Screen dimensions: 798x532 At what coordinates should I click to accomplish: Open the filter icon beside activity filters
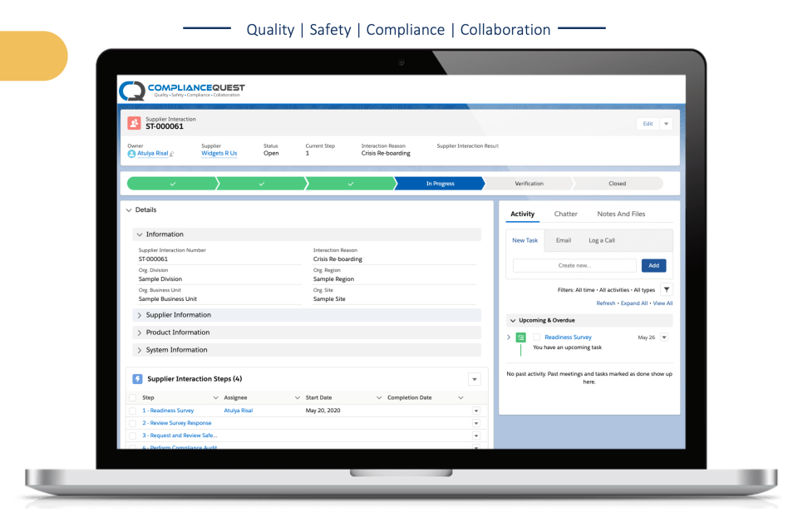667,289
